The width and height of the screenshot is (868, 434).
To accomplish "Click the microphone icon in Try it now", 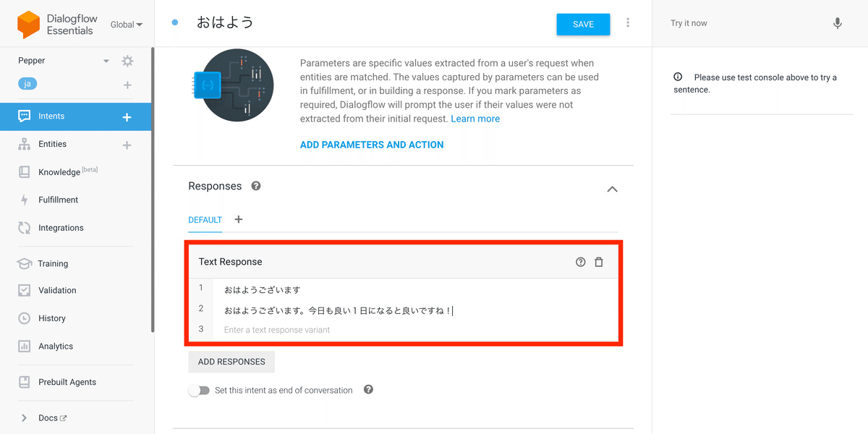I will (x=837, y=23).
